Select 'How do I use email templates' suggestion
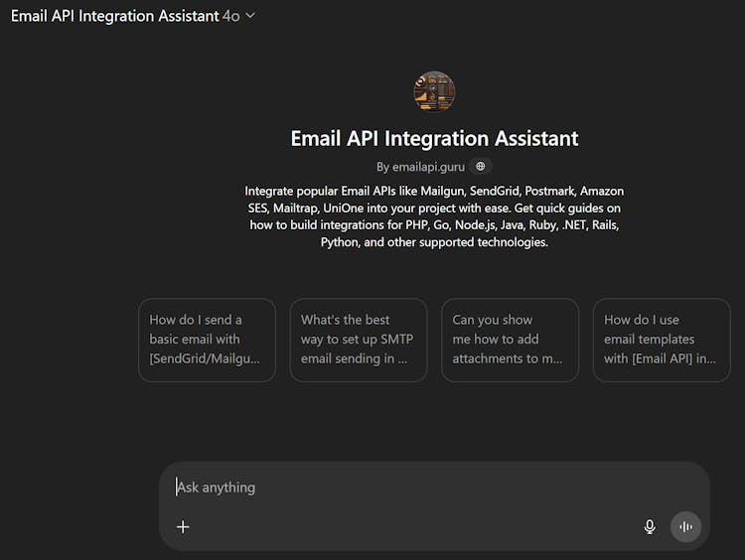745x560 pixels. (661, 340)
